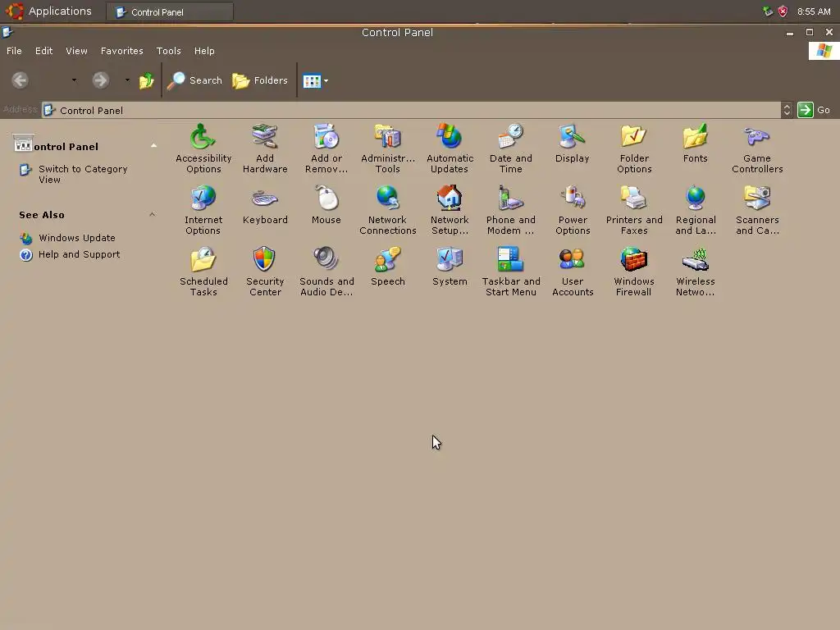
Task: Switch to Category View
Action: coord(83,174)
